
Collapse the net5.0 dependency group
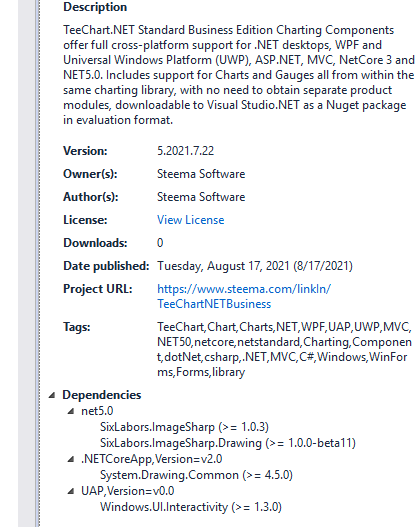tap(71, 411)
